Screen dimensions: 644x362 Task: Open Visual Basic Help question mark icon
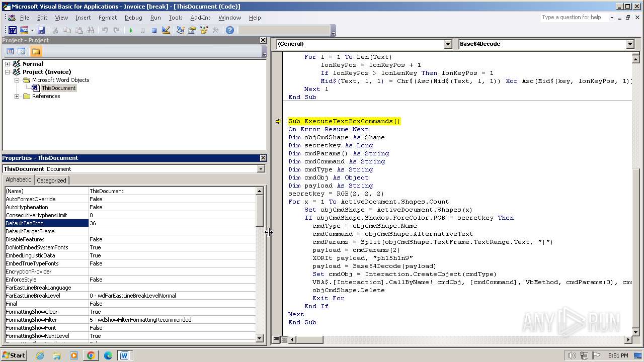pos(230,30)
